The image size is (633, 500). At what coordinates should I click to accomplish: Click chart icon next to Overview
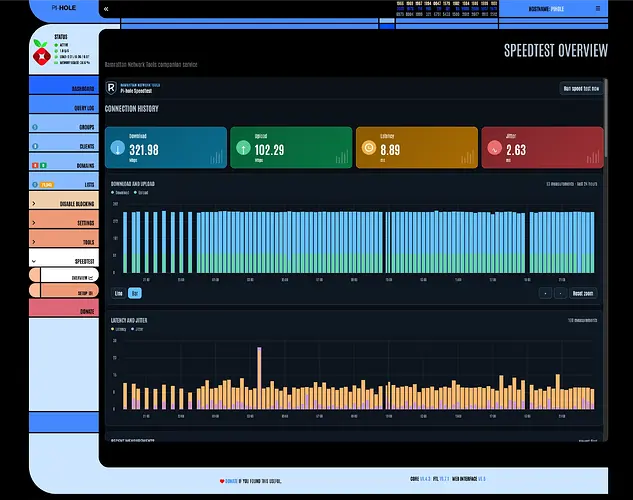(x=91, y=278)
